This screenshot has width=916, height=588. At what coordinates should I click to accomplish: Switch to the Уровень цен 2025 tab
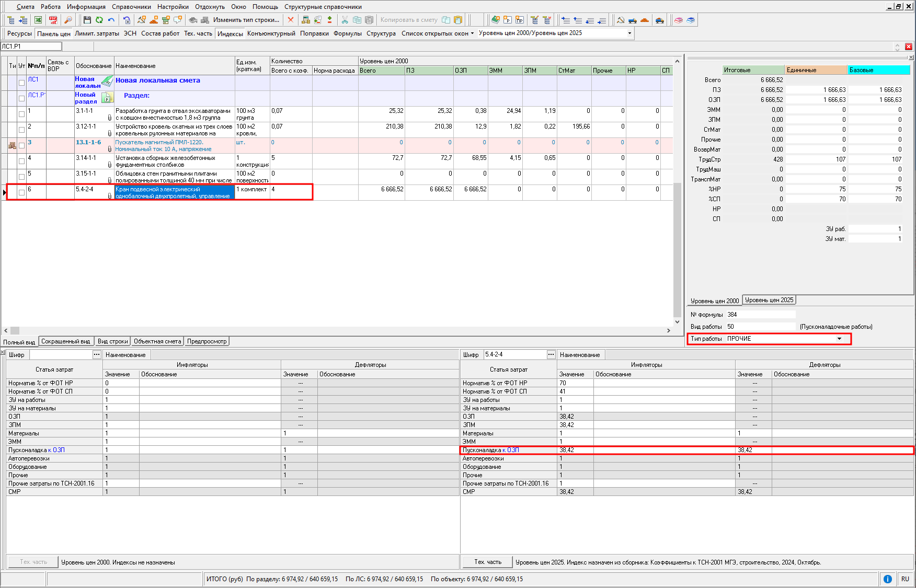coord(769,300)
